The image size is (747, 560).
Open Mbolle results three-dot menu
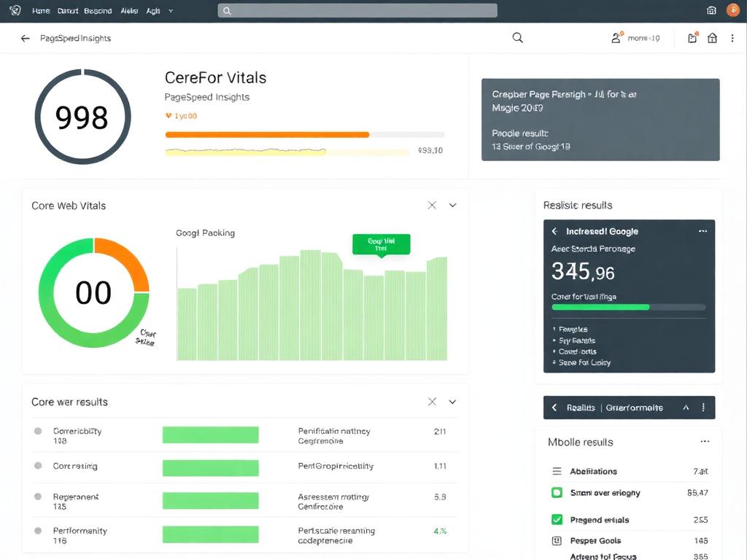click(705, 441)
